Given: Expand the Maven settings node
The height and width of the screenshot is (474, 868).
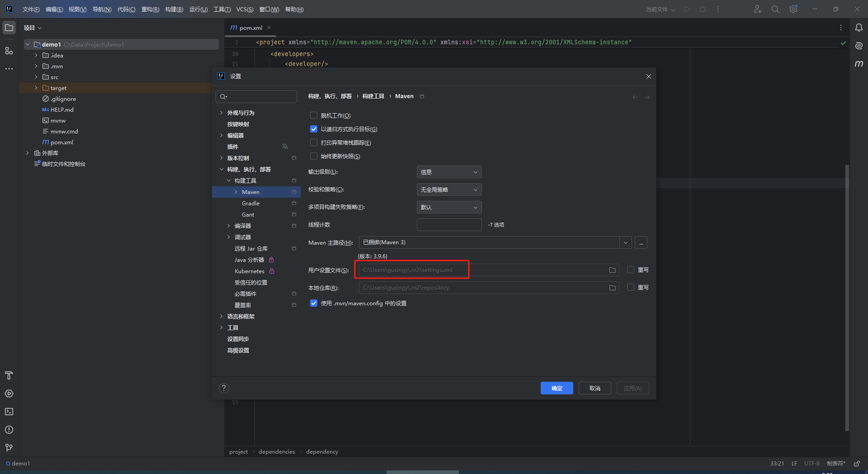Looking at the screenshot, I should [236, 192].
